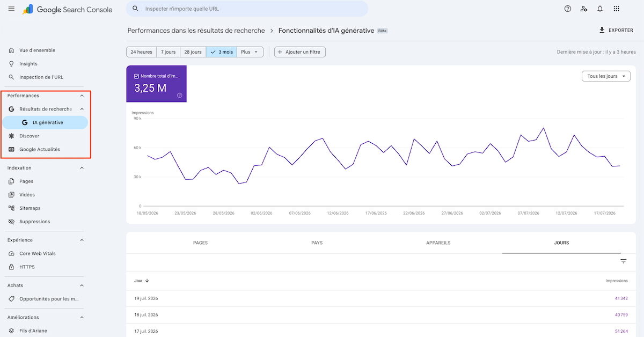Open the Insights page label
Image resolution: width=644 pixels, height=337 pixels.
pyautogui.click(x=28, y=64)
